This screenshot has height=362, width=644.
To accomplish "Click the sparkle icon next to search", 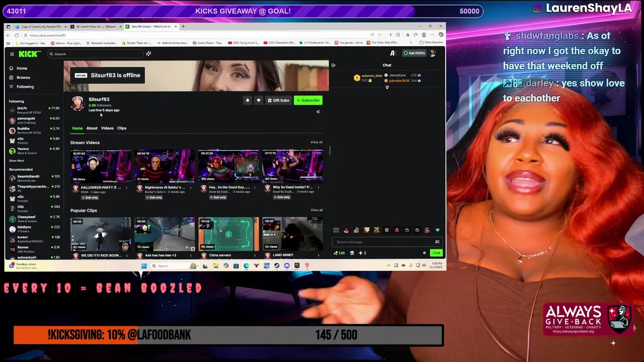I will pos(148,54).
